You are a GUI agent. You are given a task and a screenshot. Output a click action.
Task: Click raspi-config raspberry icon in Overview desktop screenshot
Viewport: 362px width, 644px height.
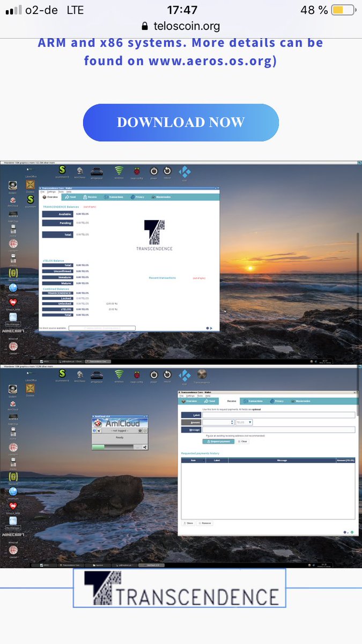(x=136, y=171)
